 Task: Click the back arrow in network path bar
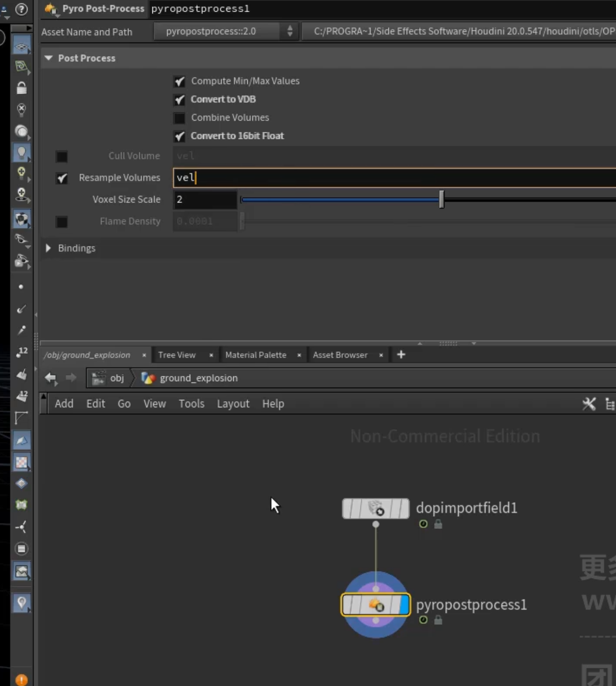(50, 377)
